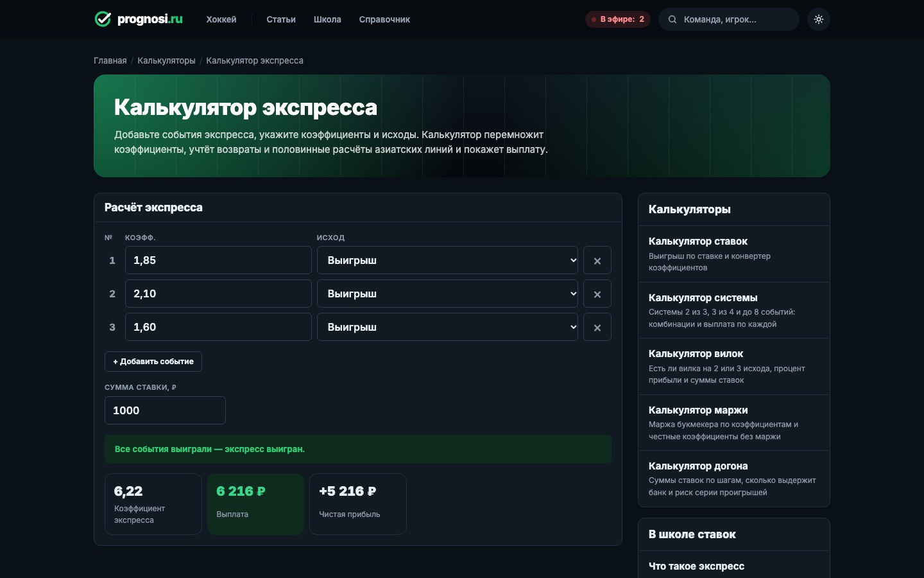Open the Справочник navigation item
This screenshot has height=578, width=924.
384,19
